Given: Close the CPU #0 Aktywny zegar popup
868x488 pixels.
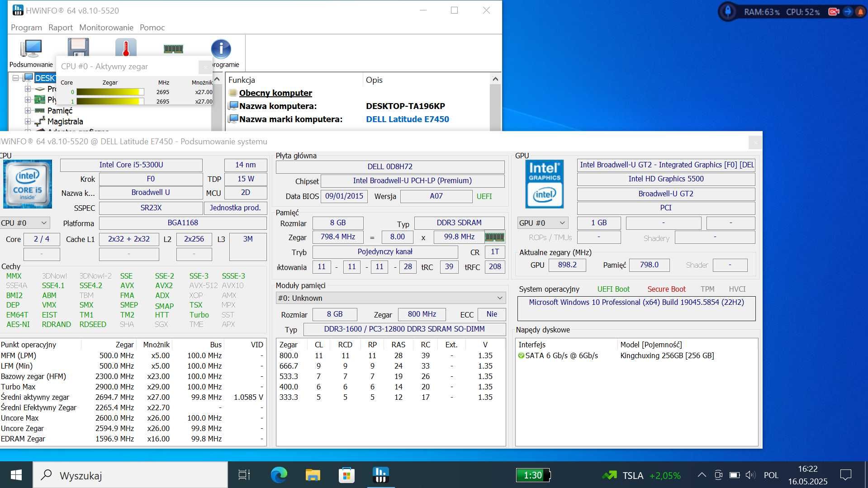Looking at the screenshot, I should tap(205, 67).
